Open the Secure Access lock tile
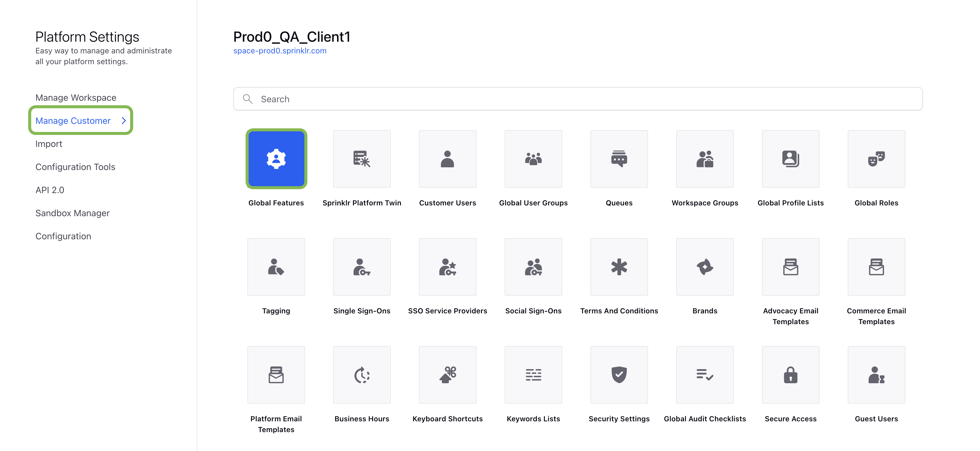The width and height of the screenshot is (980, 451). [790, 375]
